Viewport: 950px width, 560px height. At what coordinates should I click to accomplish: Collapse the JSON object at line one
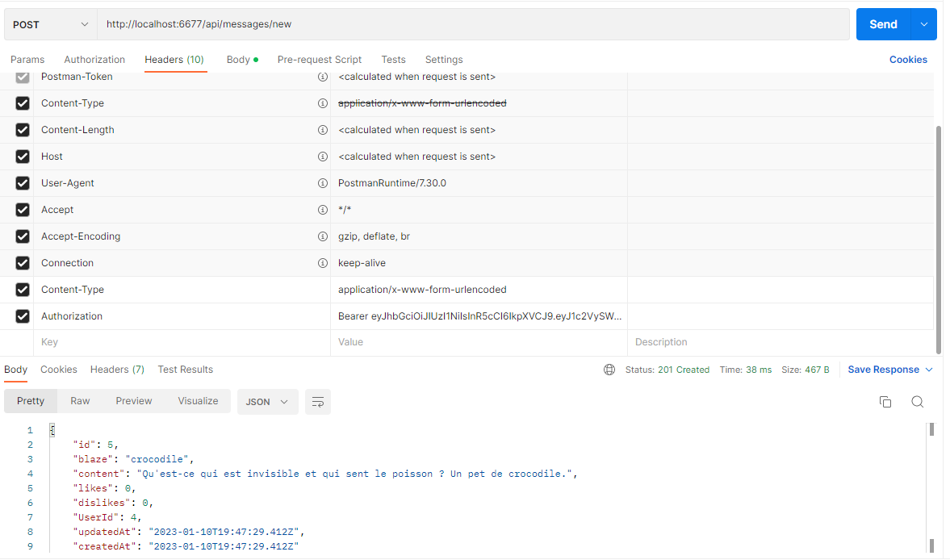[x=52, y=429]
